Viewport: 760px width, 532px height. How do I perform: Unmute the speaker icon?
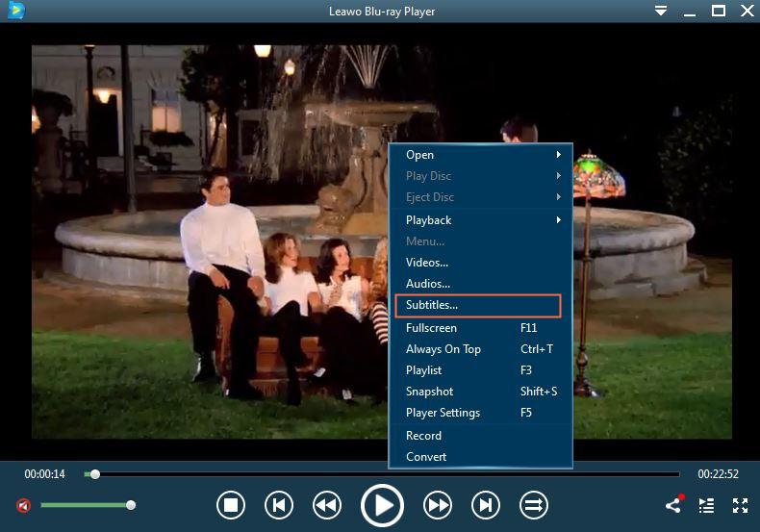pos(23,505)
